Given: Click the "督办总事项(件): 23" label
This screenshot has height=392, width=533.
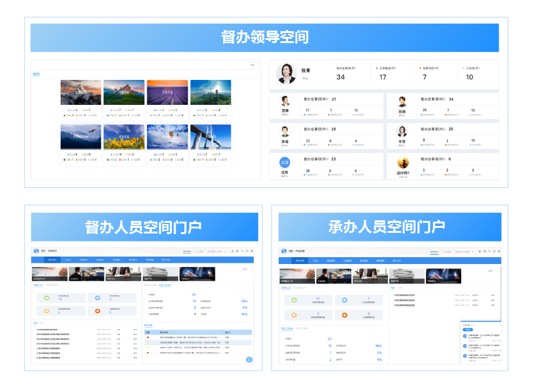Looking at the screenshot, I should point(319,159).
